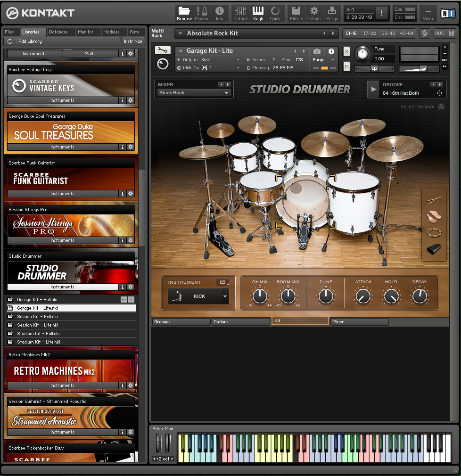The width and height of the screenshot is (461, 476).
Task: Click the Pitch wheel
Action: click(x=158, y=443)
